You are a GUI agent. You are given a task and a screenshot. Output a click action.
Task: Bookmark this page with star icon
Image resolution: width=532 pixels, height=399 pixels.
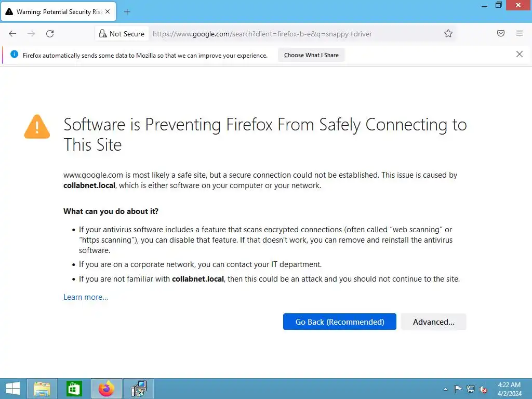(448, 34)
